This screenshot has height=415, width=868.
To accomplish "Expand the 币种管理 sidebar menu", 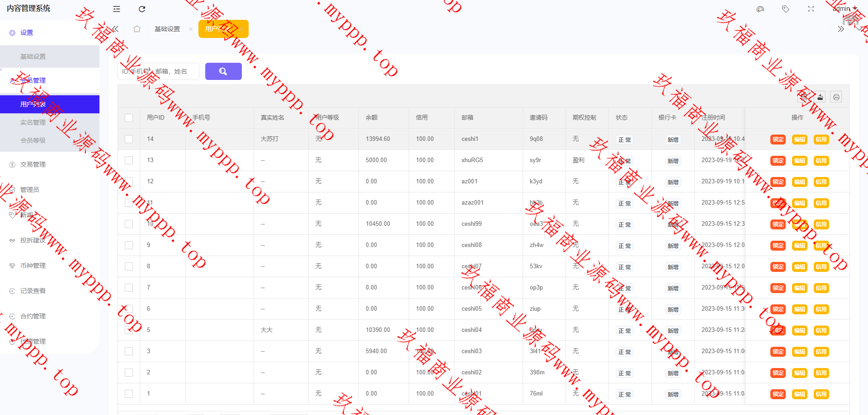I will [33, 266].
